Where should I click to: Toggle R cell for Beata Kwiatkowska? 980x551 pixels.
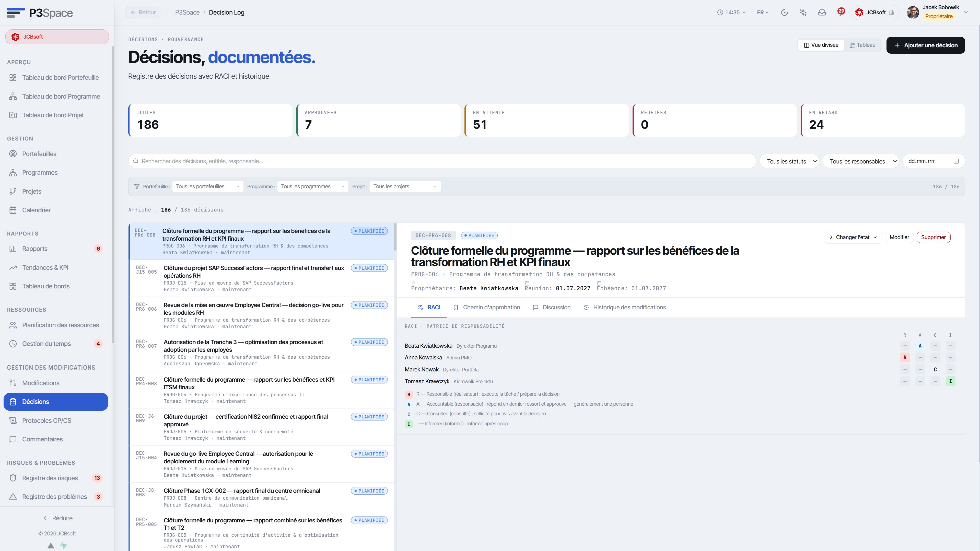[905, 346]
